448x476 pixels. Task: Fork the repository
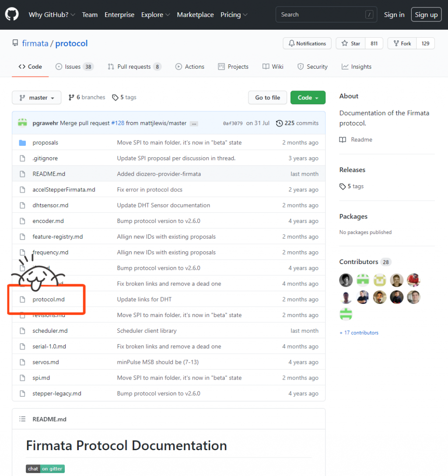[x=402, y=43]
